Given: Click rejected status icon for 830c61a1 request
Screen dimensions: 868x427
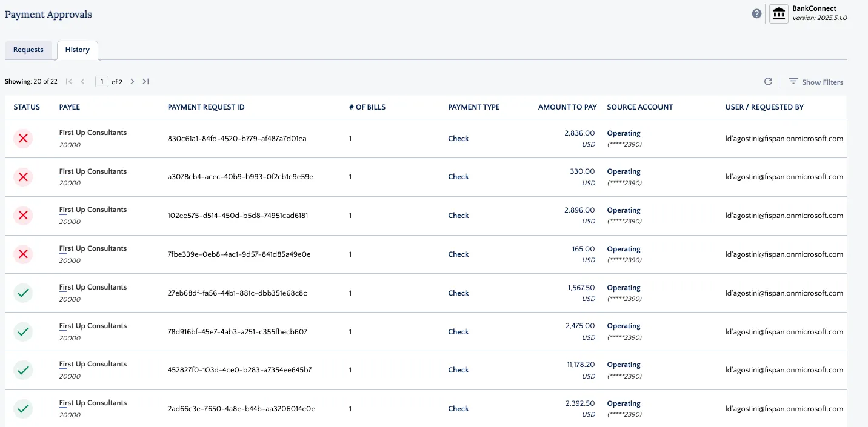Looking at the screenshot, I should coord(23,139).
